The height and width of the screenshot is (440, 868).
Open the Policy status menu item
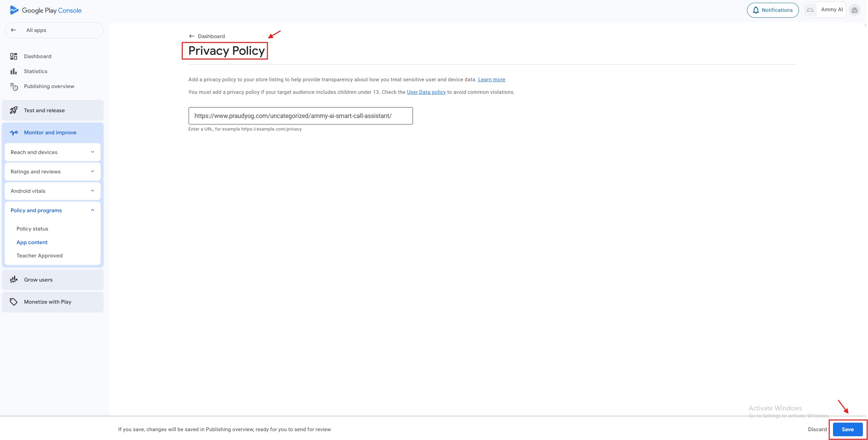click(x=32, y=229)
